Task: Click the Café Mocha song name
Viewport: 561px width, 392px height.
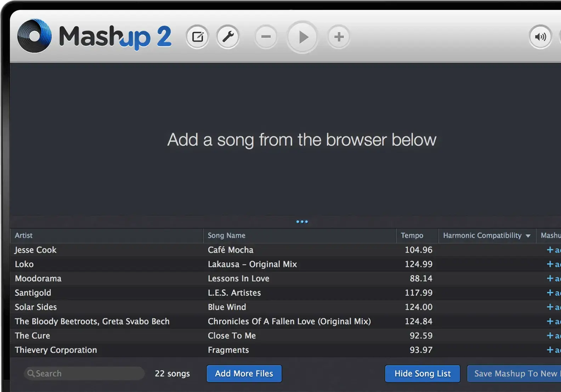Action: (x=231, y=250)
